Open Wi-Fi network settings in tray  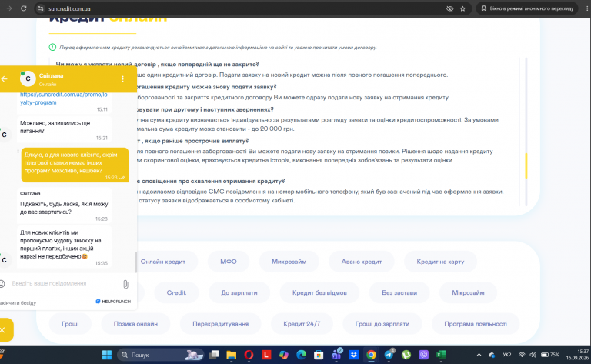[x=522, y=355]
